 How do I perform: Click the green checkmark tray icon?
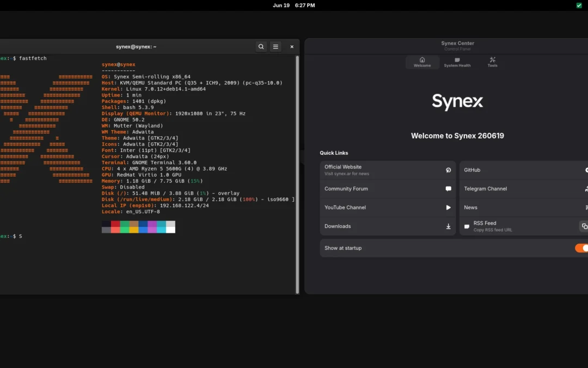tap(579, 5)
